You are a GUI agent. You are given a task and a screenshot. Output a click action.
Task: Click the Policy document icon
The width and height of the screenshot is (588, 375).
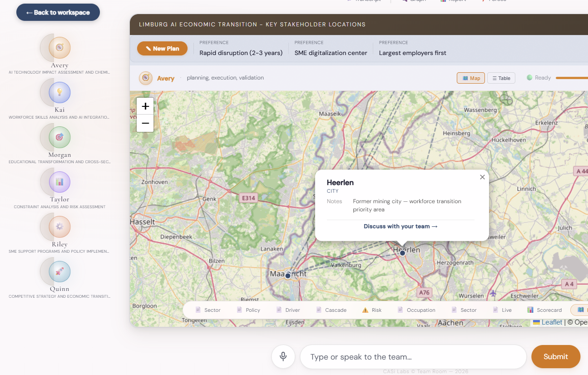click(x=239, y=310)
